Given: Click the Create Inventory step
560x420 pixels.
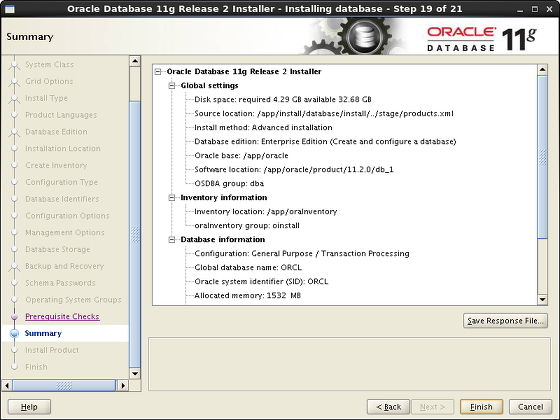Looking at the screenshot, I should coord(56,165).
